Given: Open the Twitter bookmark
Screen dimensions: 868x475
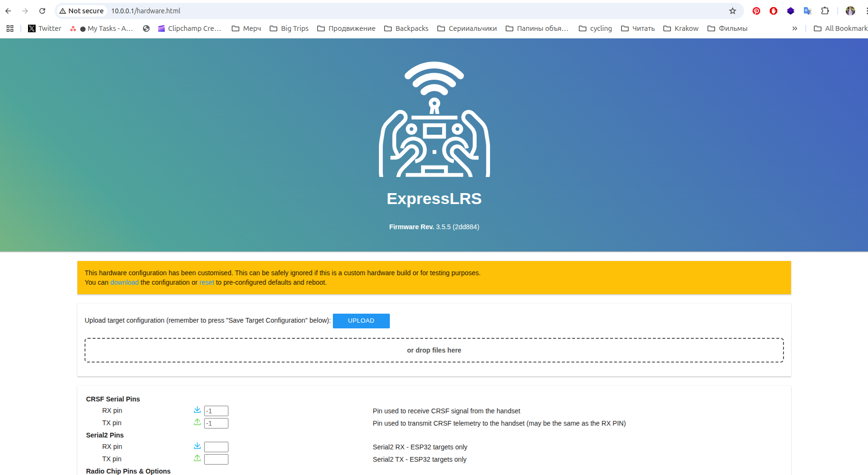Looking at the screenshot, I should (45, 28).
